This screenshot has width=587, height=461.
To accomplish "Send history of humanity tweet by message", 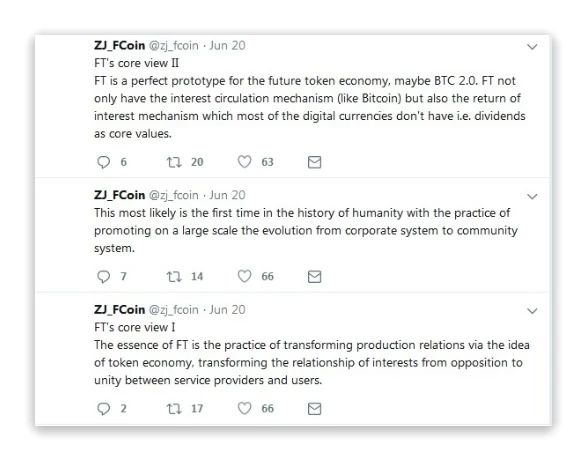I will [314, 276].
